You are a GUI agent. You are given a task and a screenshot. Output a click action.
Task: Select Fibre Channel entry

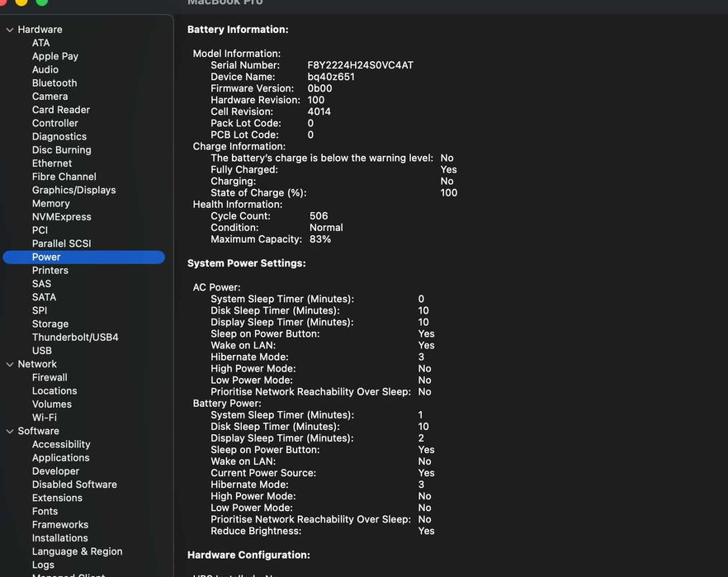pos(64,177)
